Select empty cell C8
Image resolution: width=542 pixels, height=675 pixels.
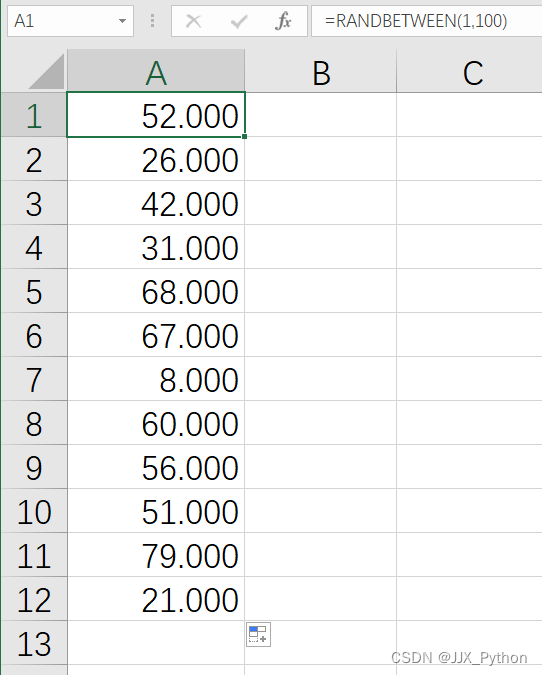pos(469,422)
